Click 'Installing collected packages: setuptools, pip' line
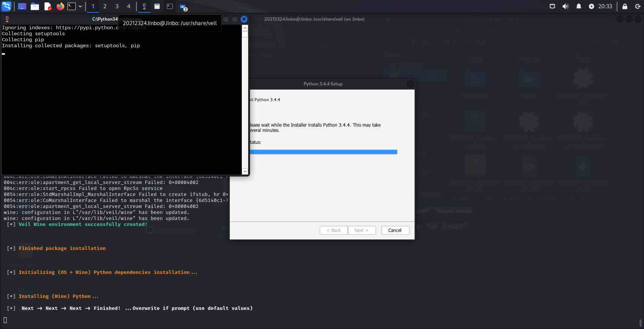This screenshot has height=329, width=644. tap(71, 46)
